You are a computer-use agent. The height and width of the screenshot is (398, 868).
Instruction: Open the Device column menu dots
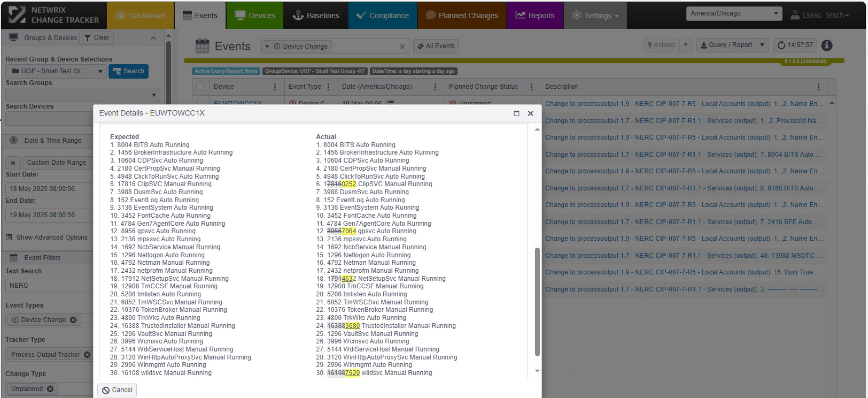[275, 87]
